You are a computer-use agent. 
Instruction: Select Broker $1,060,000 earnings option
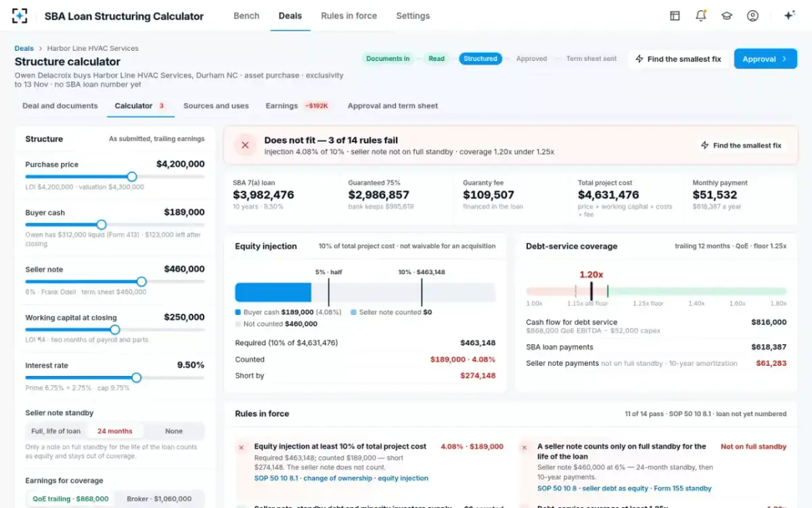[159, 499]
